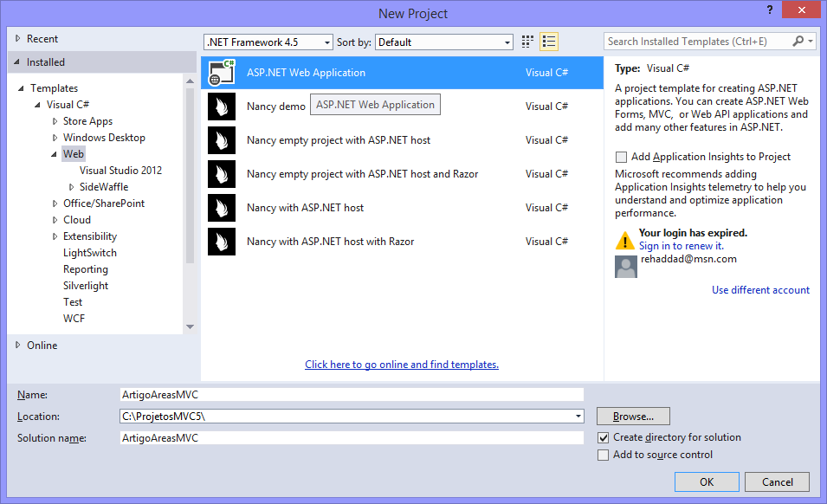Viewport: 827px width, 504px height.
Task: Click the user account avatar picture
Action: [x=626, y=266]
